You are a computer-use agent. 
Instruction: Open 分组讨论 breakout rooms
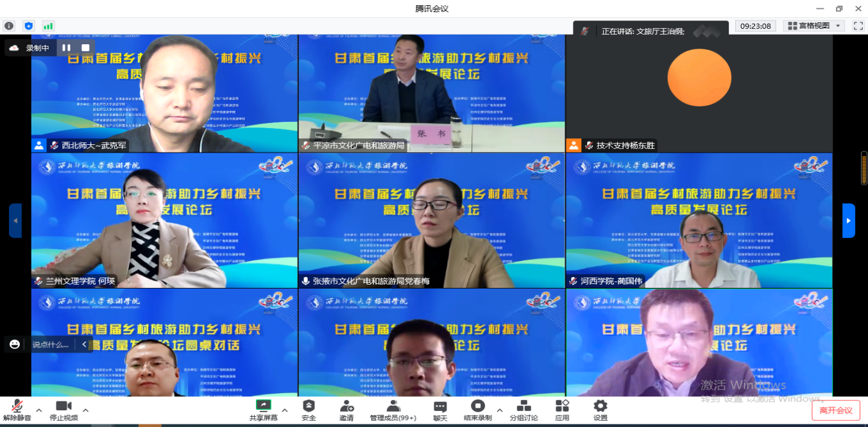tap(523, 410)
